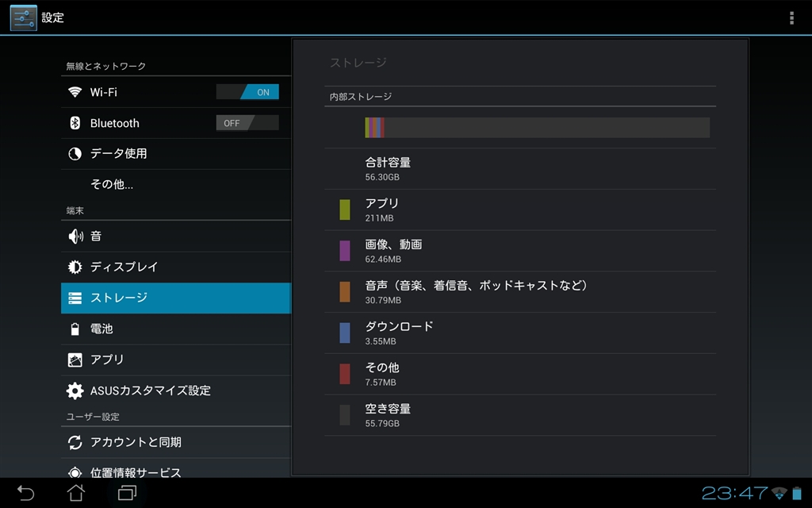Tap the データ使用 pie chart icon

pyautogui.click(x=75, y=153)
